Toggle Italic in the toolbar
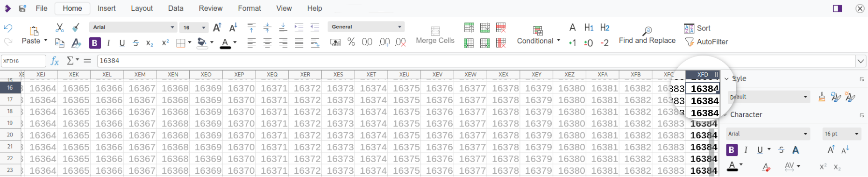The image size is (868, 177). (108, 43)
